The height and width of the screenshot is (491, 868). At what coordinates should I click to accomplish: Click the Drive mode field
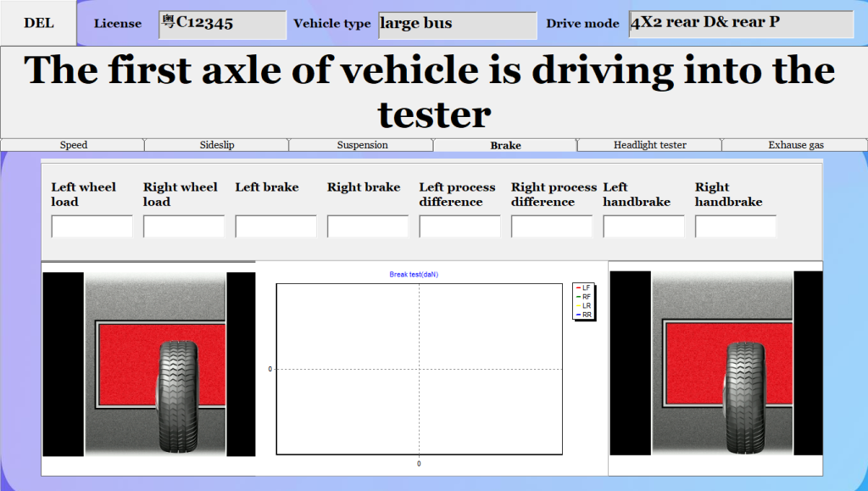[x=740, y=24]
